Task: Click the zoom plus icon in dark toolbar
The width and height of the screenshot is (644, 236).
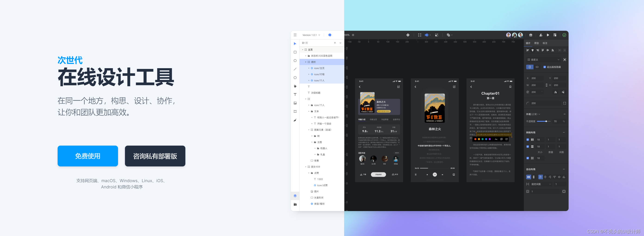Action: (x=353, y=35)
